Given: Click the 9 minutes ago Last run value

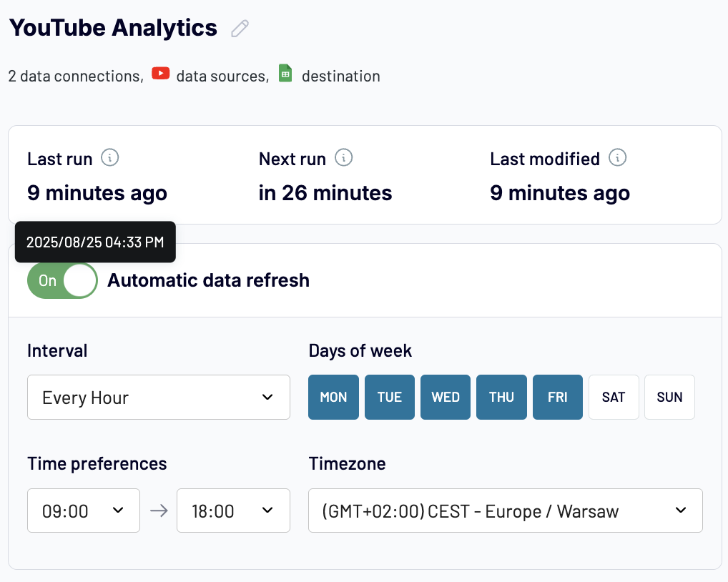Looking at the screenshot, I should (x=97, y=193).
